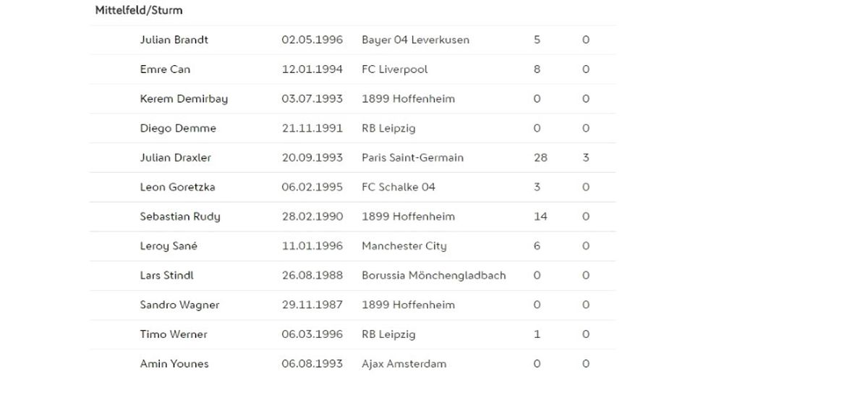868x403 pixels.
Task: Click Borussia Mönchengladbach club cell
Action: [433, 276]
